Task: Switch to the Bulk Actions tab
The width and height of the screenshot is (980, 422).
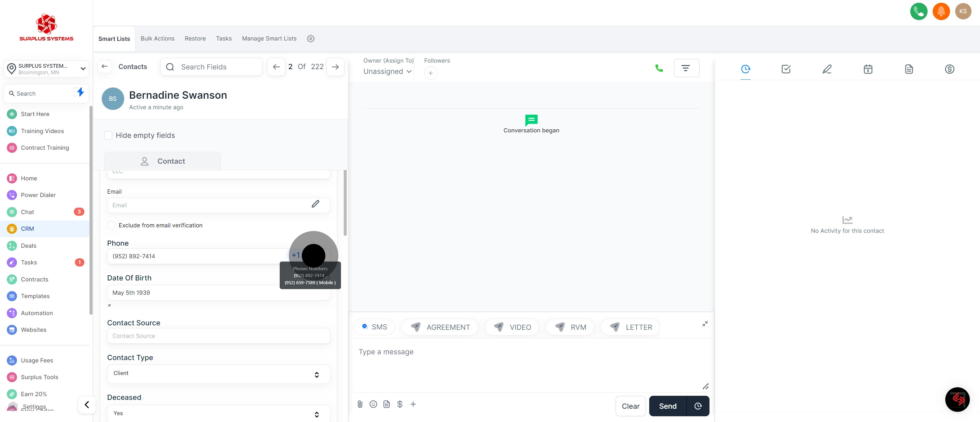Action: pyautogui.click(x=157, y=38)
